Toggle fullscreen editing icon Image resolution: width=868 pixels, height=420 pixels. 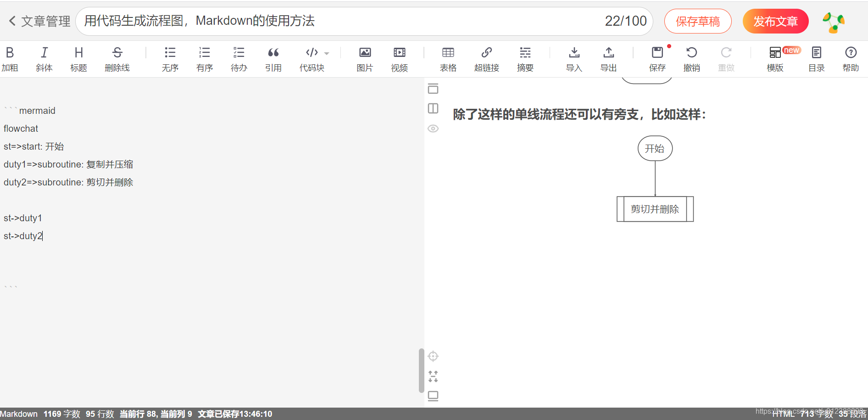pyautogui.click(x=433, y=376)
